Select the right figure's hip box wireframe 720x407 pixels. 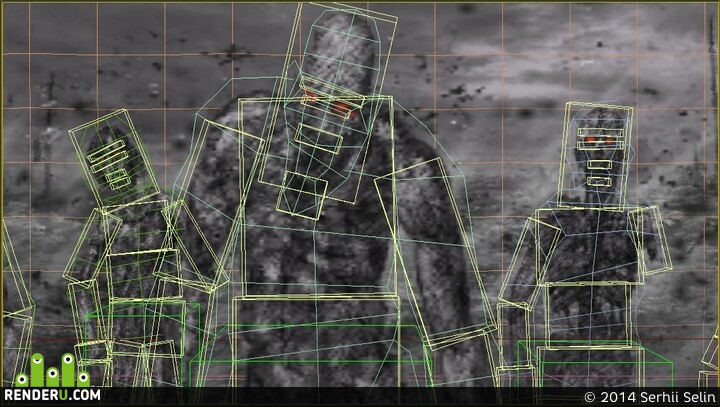point(587,315)
